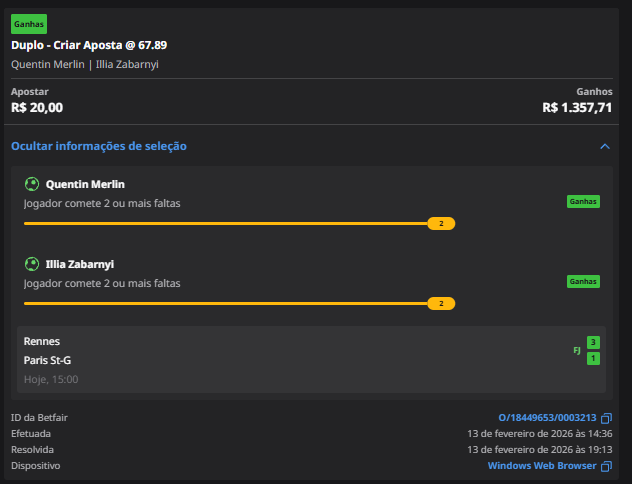
Task: Click the FJ match status label
Action: click(577, 350)
